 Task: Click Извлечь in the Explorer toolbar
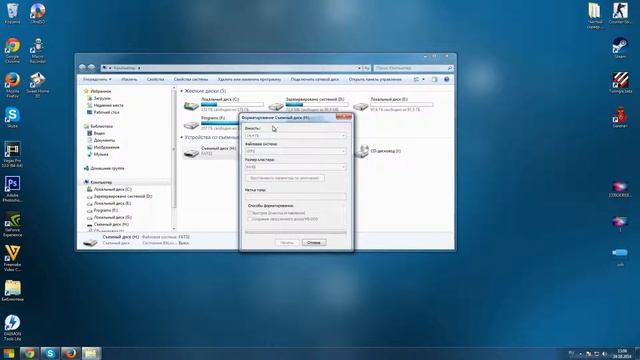pos(129,79)
